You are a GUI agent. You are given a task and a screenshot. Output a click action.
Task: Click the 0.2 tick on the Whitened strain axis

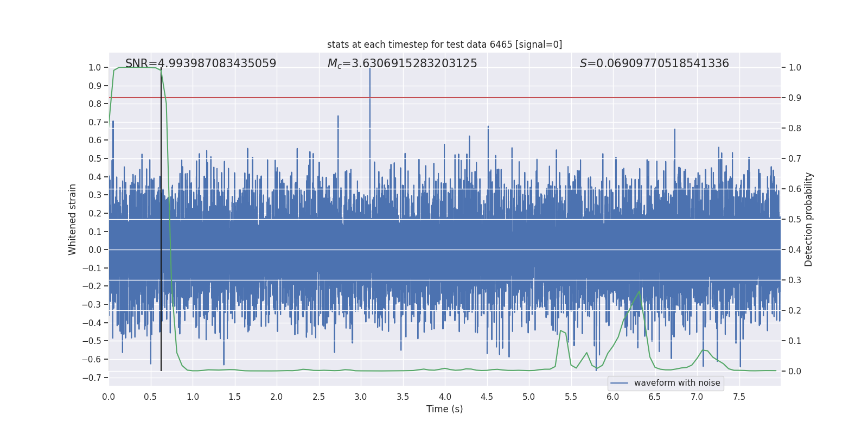tap(95, 213)
